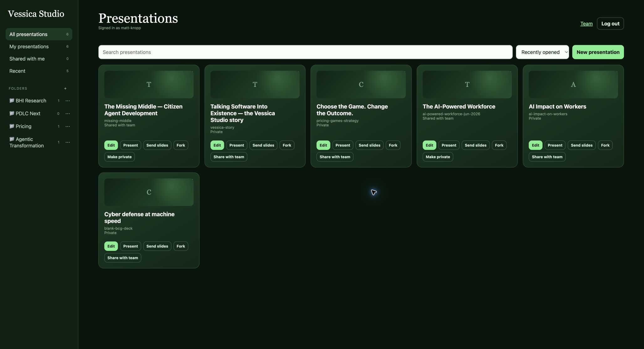Open Shared with me list
The height and width of the screenshot is (349, 644).
[x=39, y=59]
